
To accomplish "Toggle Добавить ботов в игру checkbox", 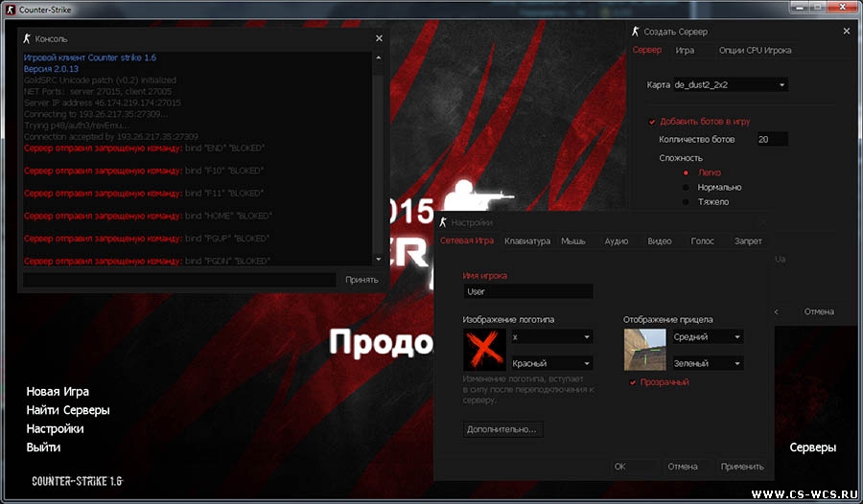I will 652,122.
